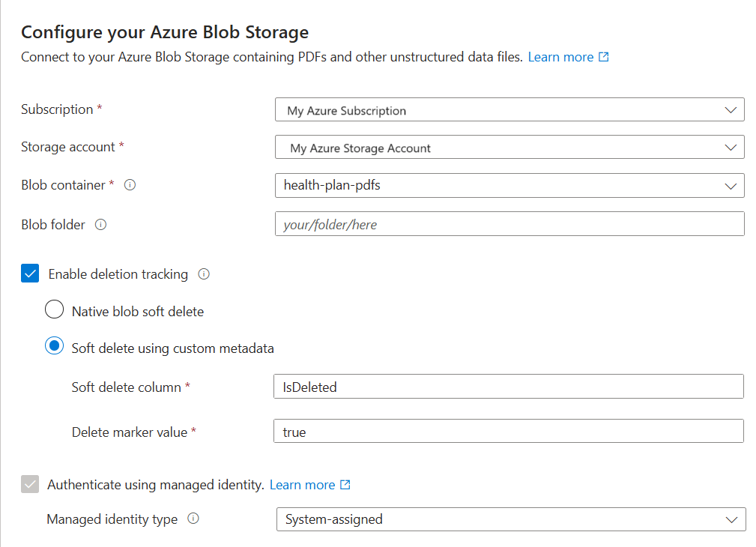Open the Subscription dropdown
The image size is (756, 547).
tap(509, 110)
